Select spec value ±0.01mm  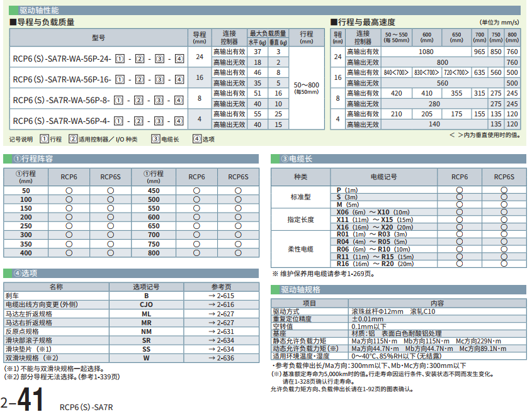(368, 319)
